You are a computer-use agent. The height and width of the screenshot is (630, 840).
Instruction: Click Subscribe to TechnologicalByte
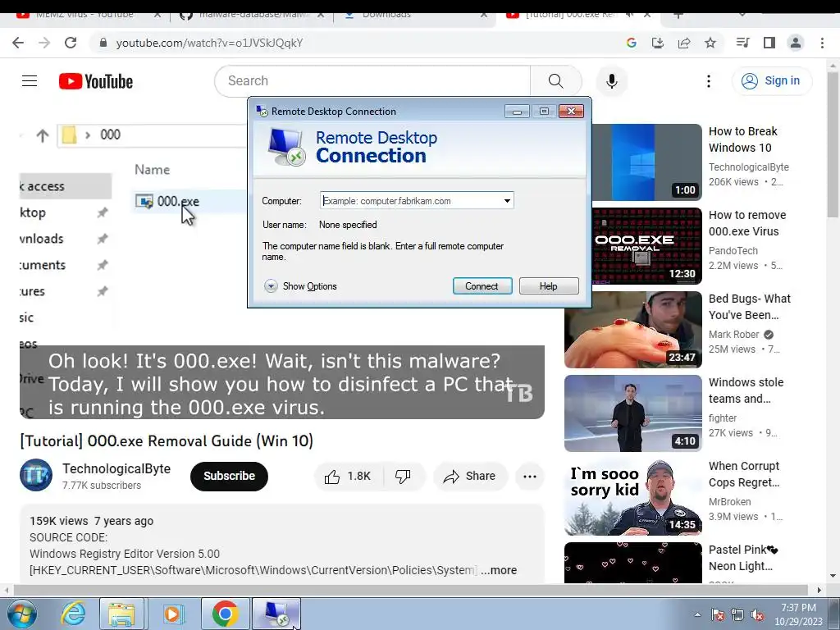tap(229, 477)
